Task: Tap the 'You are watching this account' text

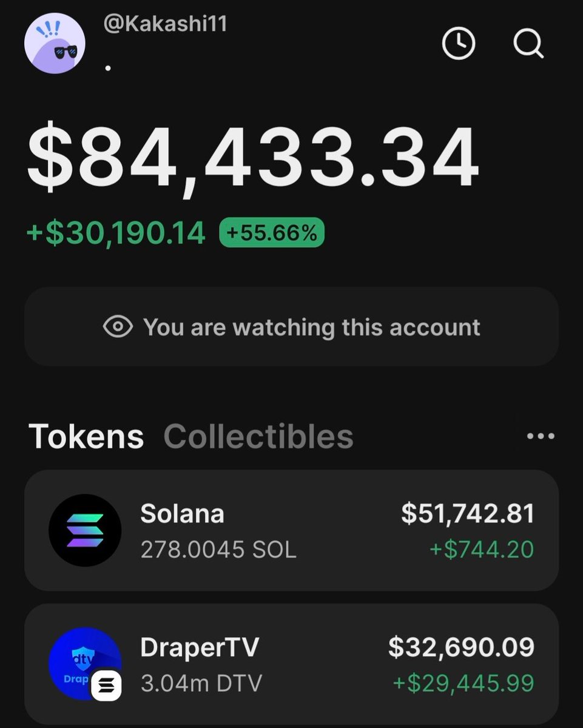Action: pos(312,328)
